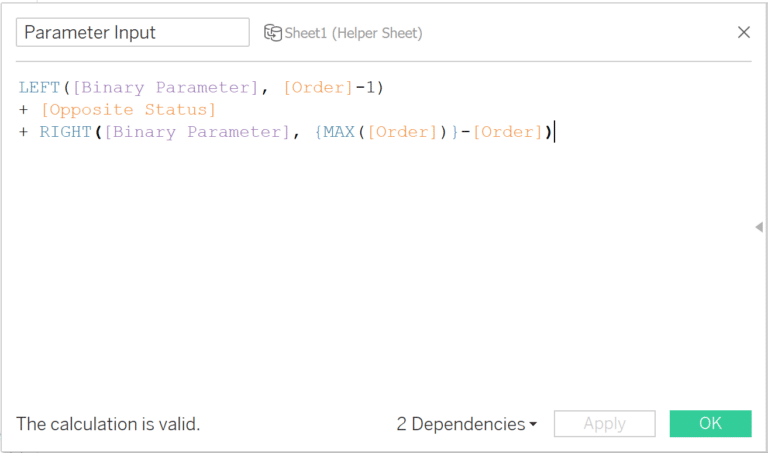Click [Order] inside the MAX expression
The image size is (768, 453).
[400, 132]
